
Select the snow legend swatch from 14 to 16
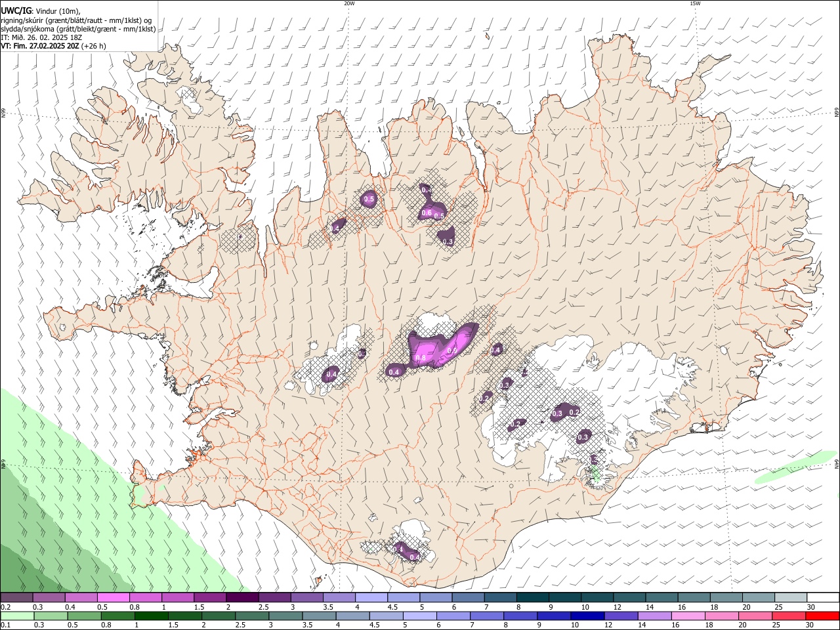[x=662, y=598]
